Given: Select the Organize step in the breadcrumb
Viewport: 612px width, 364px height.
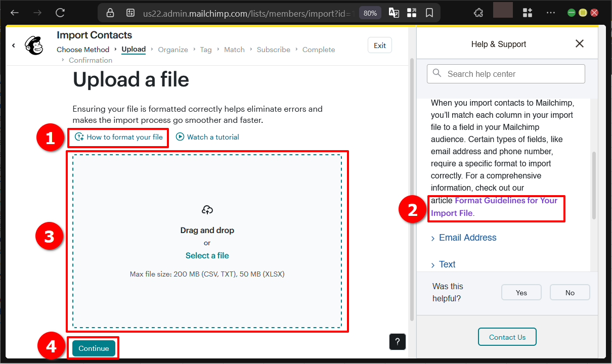Looking at the screenshot, I should tap(173, 49).
